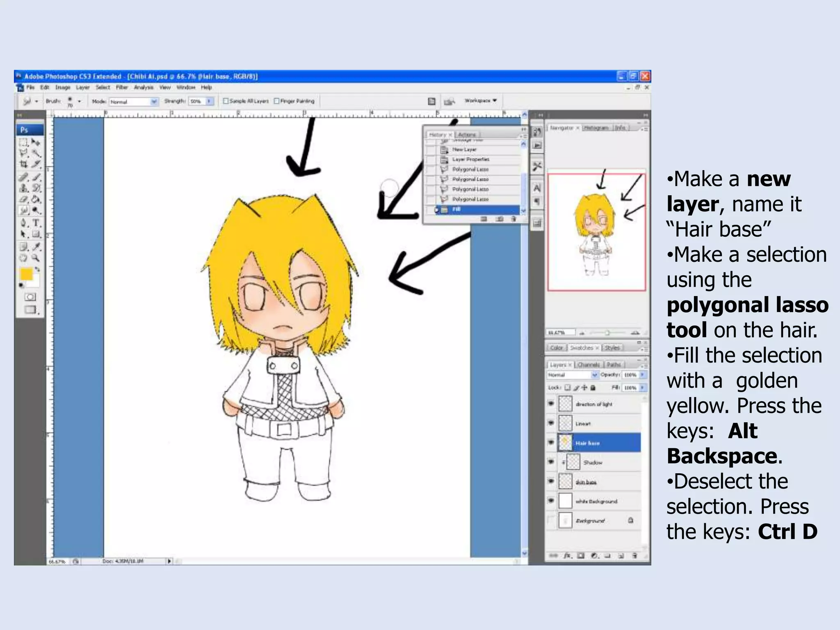
Task: Select the Crop tool
Action: (x=24, y=164)
